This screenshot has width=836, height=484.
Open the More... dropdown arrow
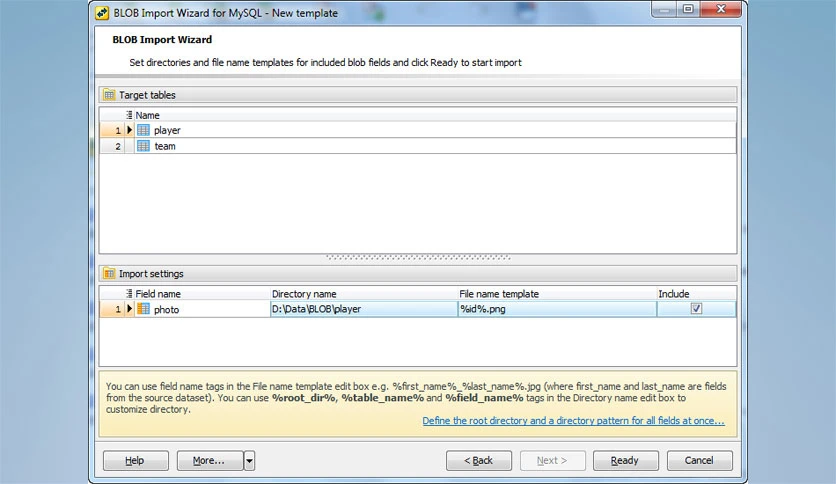coord(249,461)
